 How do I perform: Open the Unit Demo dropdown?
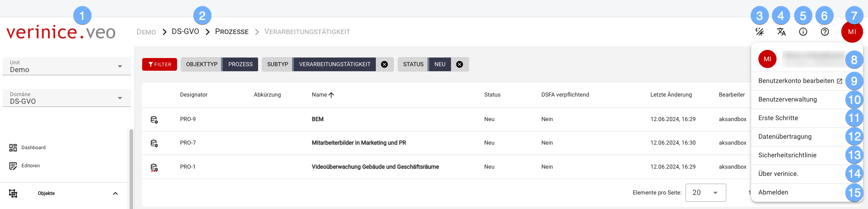67,67
